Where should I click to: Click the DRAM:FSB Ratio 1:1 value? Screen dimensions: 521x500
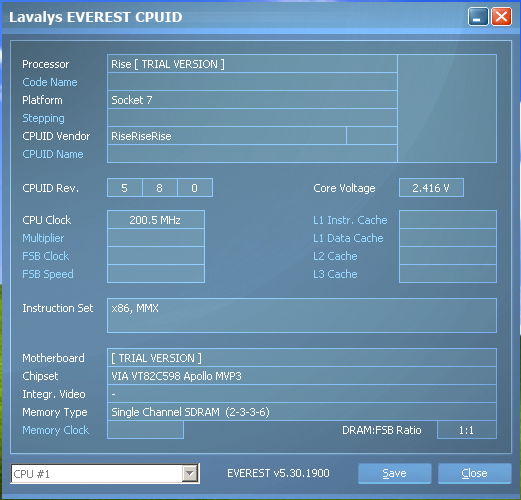tap(467, 430)
